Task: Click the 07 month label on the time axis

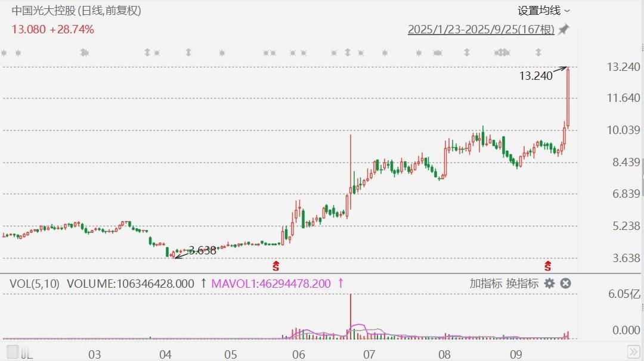Action: (x=369, y=354)
